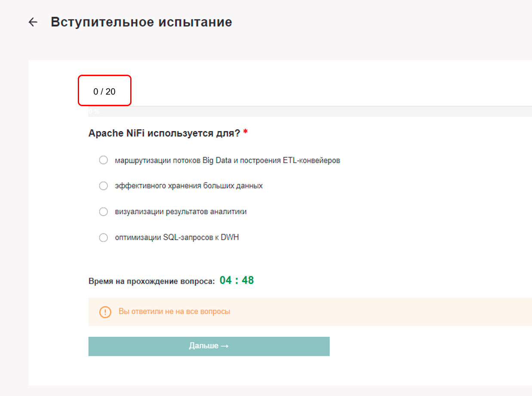Select the radio button for оптимизации SQL-запросов
Image resolution: width=532 pixels, height=396 pixels.
tap(104, 238)
